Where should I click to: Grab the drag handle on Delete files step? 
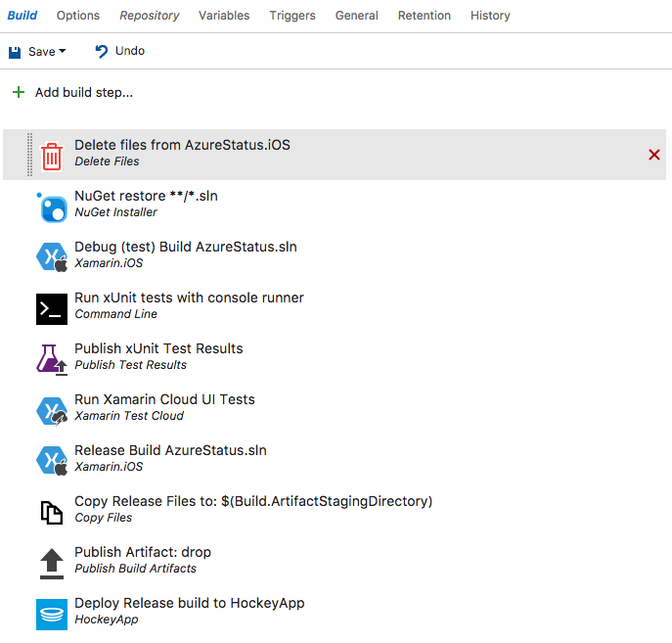(29, 155)
